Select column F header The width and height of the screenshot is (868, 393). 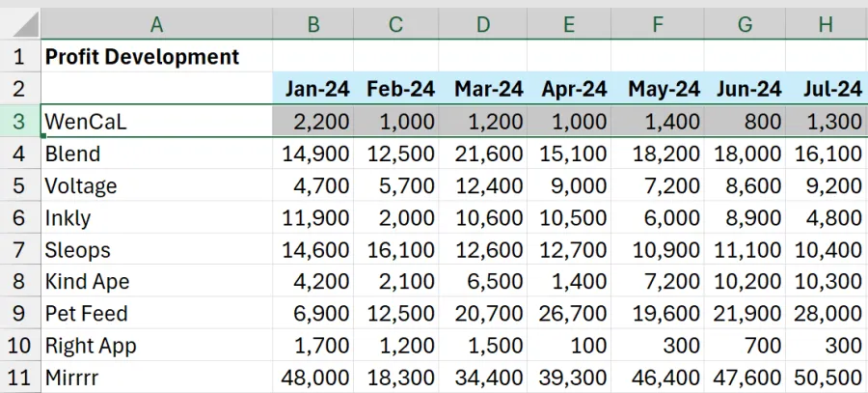(658, 24)
